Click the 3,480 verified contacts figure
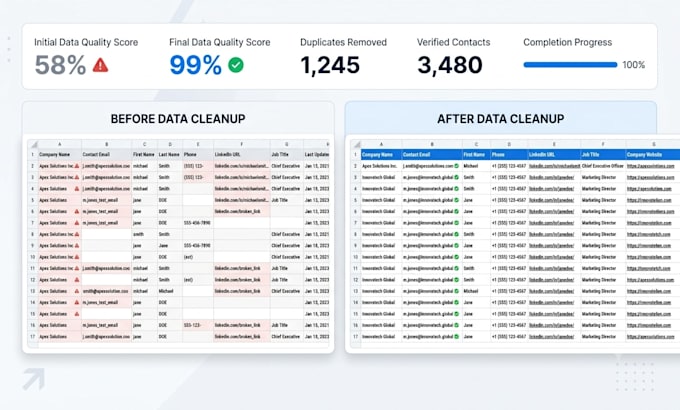 coord(450,65)
